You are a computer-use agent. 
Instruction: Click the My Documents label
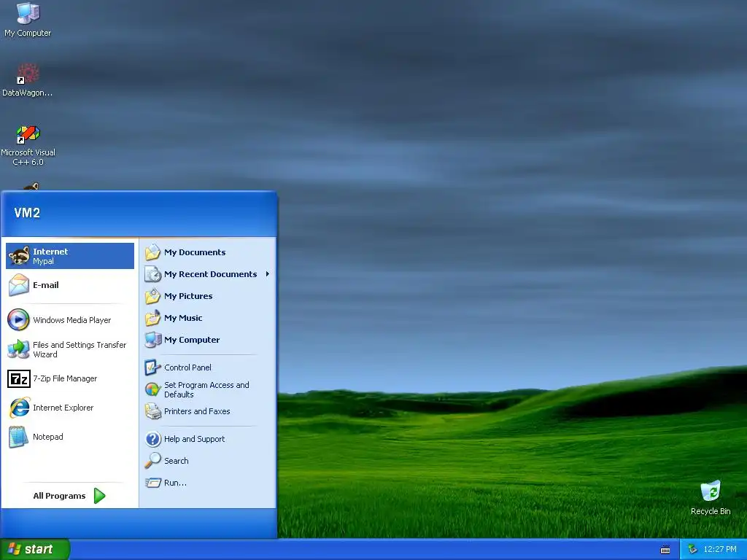[x=195, y=252]
